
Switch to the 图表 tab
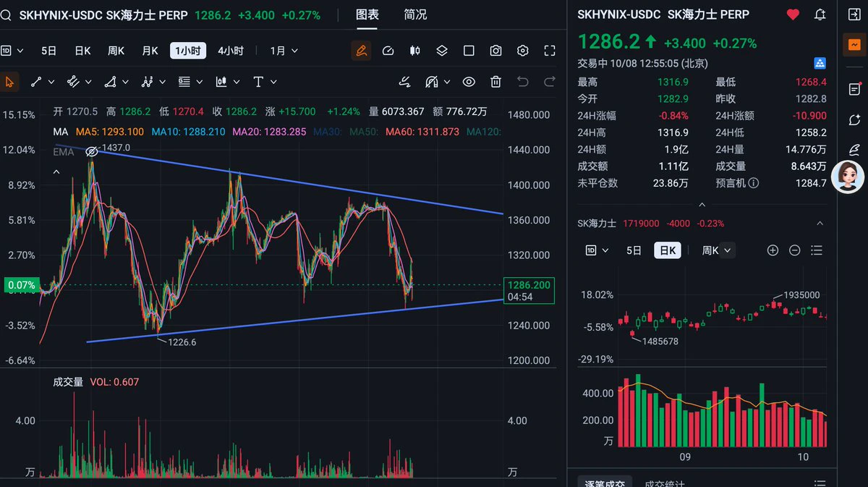pos(367,14)
